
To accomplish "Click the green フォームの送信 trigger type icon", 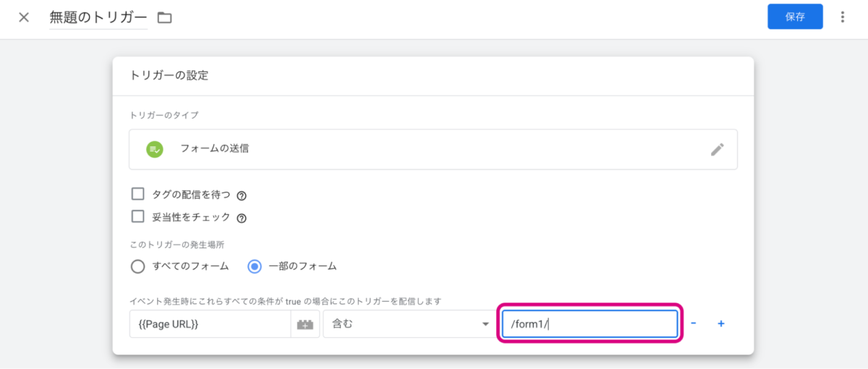I will tap(154, 149).
